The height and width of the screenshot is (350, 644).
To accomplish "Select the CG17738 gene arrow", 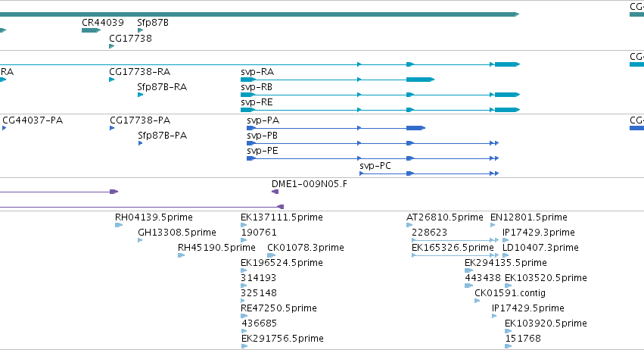I will pos(112,46).
